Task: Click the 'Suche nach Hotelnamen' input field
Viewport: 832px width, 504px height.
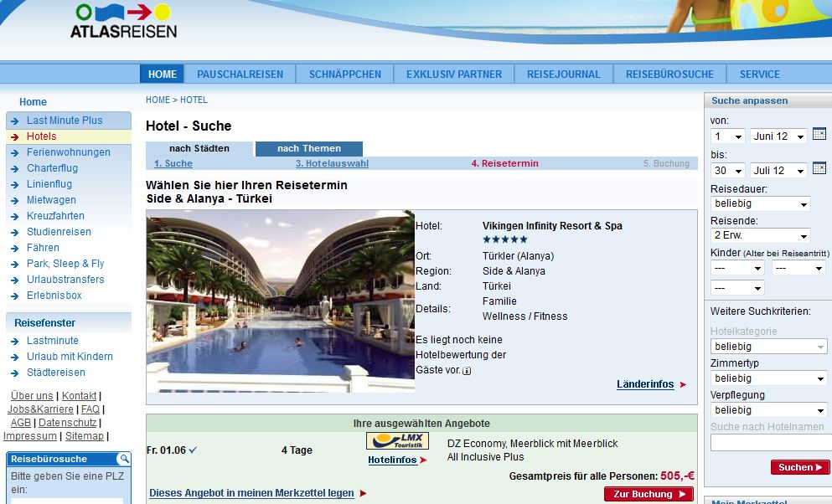Action: coord(770,442)
